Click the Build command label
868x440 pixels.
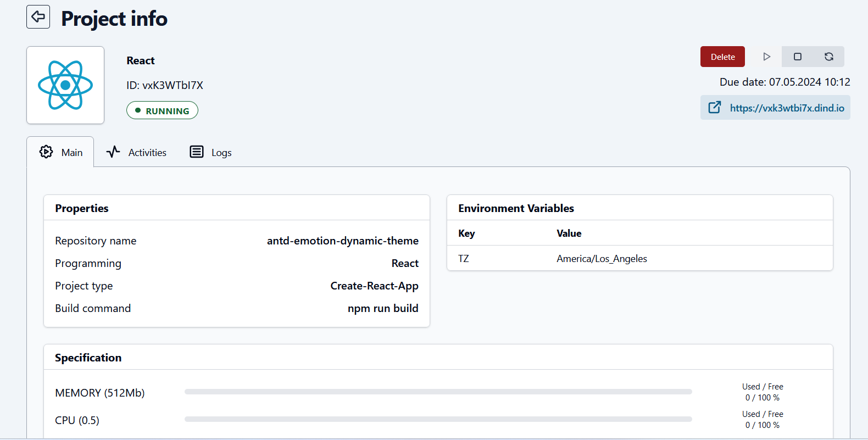click(93, 308)
